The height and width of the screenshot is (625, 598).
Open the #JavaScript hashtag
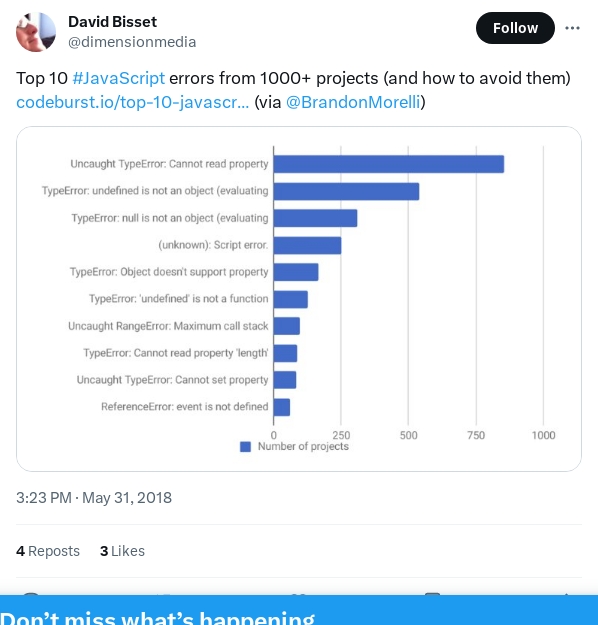pos(118,78)
